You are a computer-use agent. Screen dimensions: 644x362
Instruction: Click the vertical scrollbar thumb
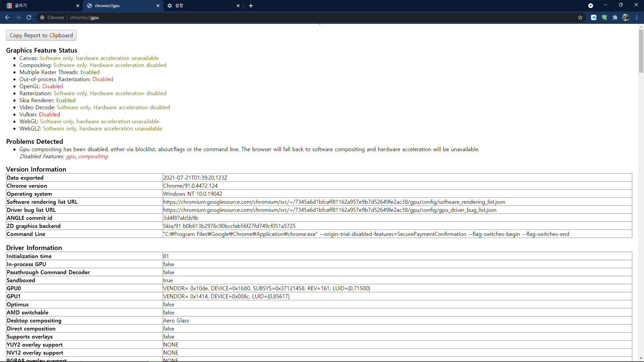pos(641,50)
